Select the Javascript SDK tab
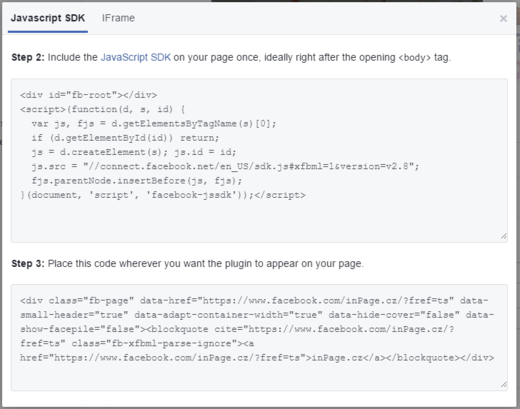This screenshot has width=520, height=409. [48, 18]
